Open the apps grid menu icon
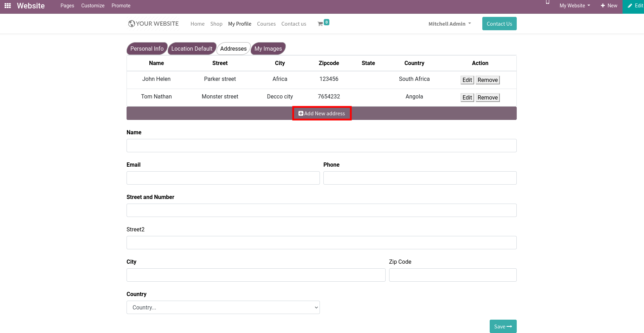 7,6
